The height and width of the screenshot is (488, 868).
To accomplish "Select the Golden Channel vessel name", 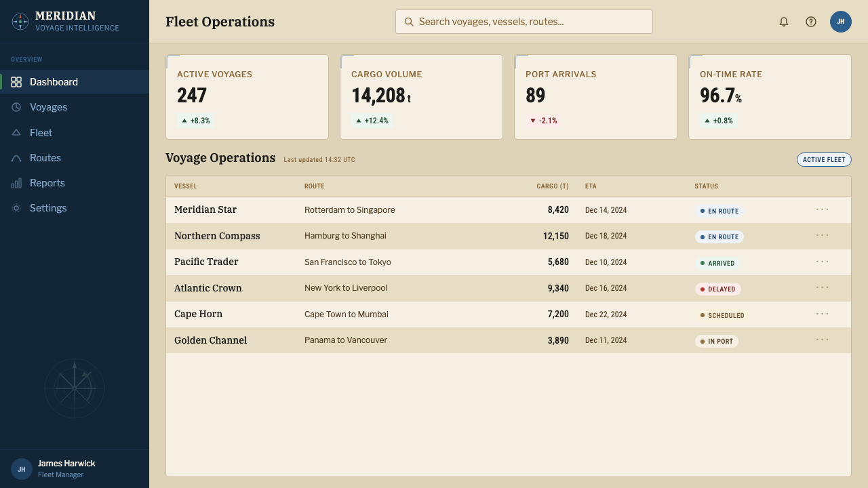I will pyautogui.click(x=211, y=340).
